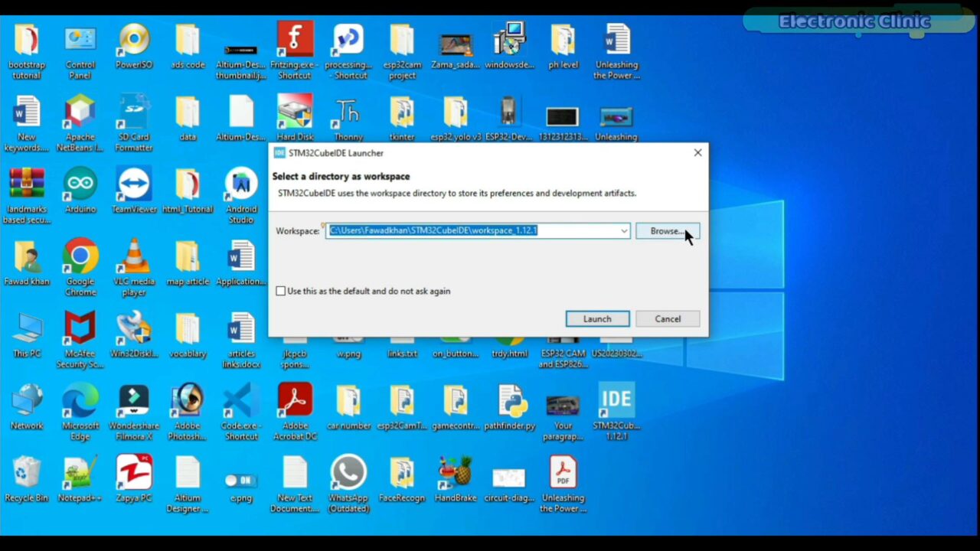Select the ads code folder

coord(188,46)
